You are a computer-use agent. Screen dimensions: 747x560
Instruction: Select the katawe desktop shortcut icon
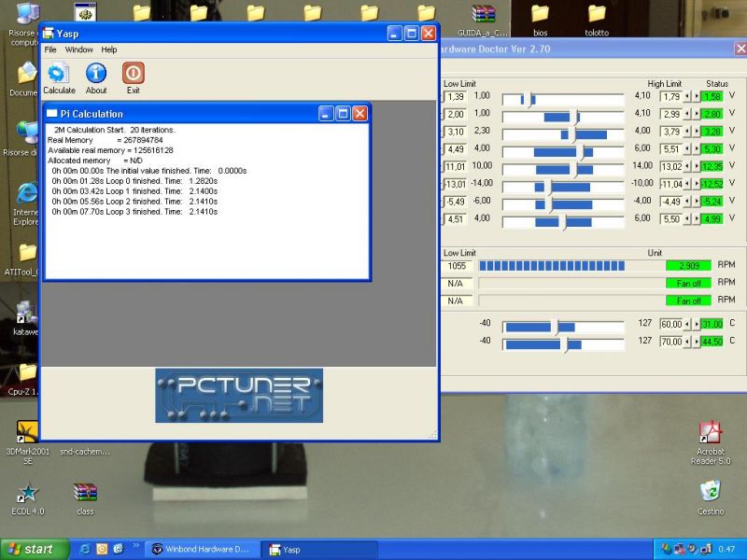[x=26, y=313]
